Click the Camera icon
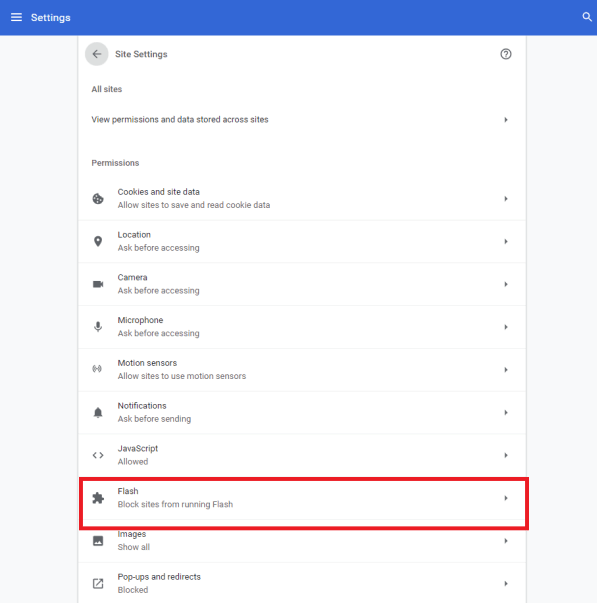 click(98, 284)
